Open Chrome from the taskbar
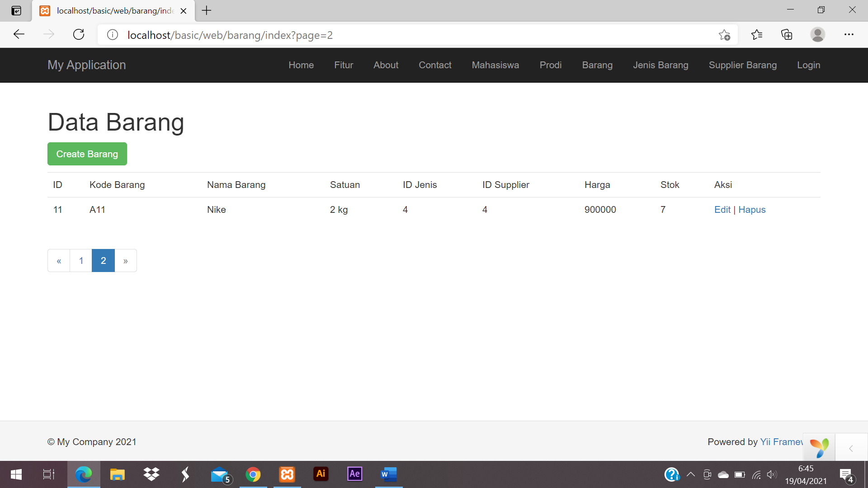This screenshot has width=868, height=488. (x=253, y=474)
